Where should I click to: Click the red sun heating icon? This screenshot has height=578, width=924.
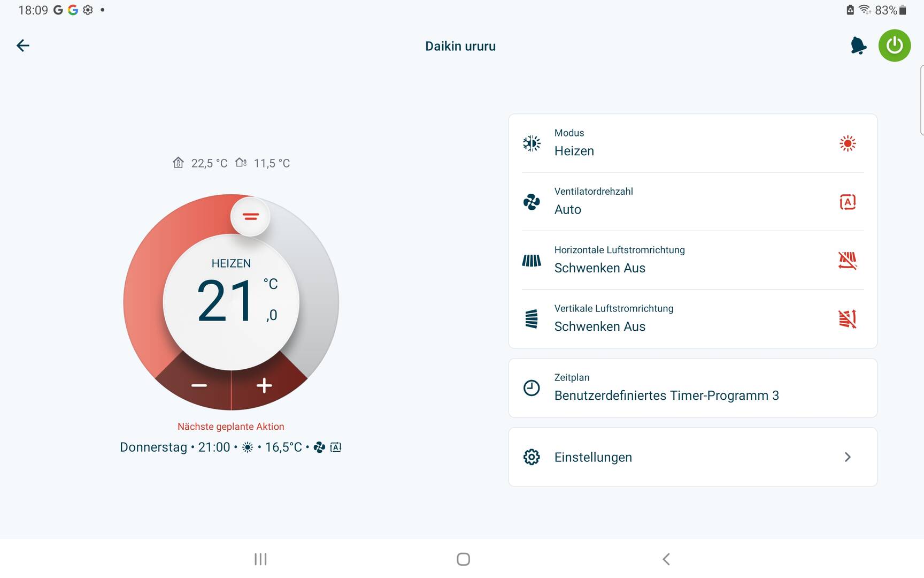pyautogui.click(x=848, y=143)
